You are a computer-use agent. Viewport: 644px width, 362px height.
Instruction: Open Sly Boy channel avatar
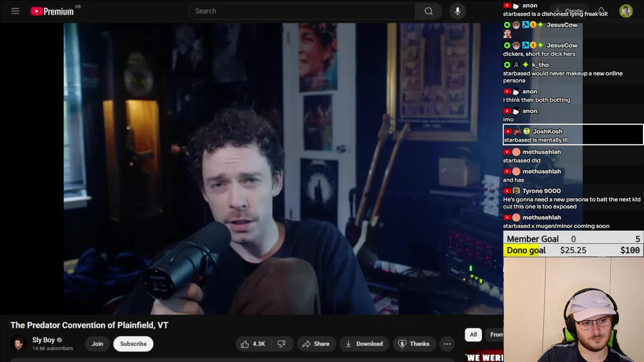19,344
